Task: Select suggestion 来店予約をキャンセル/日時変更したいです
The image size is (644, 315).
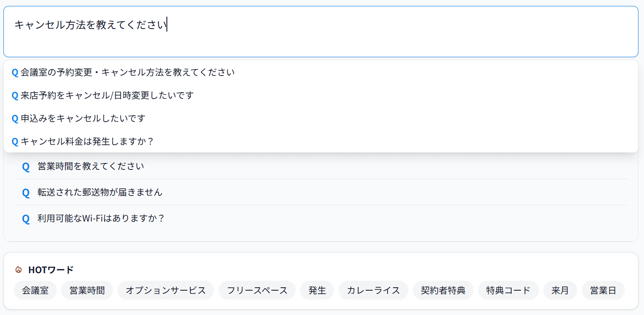Action: click(107, 95)
